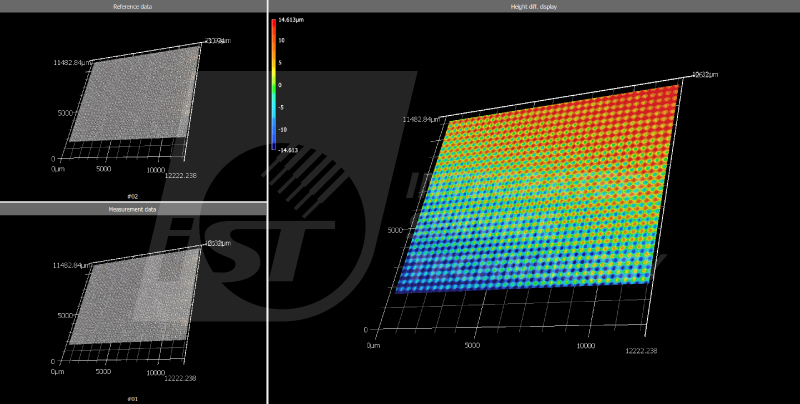800x404 pixels.
Task: Click the #01 label under measurement data
Action: pyautogui.click(x=133, y=399)
